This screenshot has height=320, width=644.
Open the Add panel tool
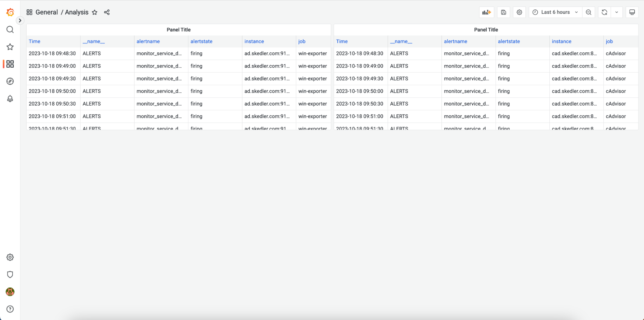[486, 12]
